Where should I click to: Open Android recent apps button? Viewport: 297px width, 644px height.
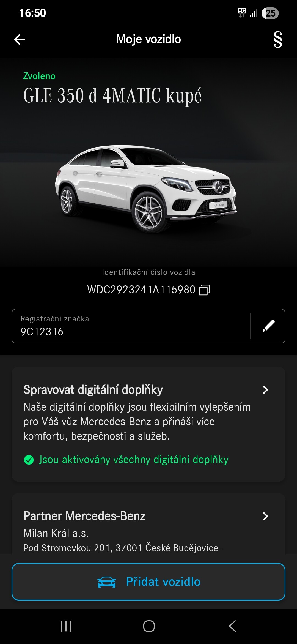[66, 626]
